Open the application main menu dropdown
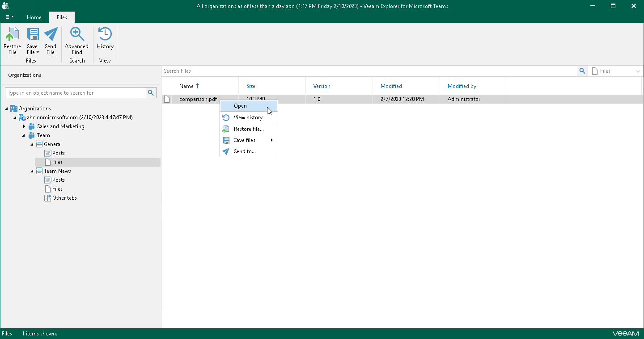Image resolution: width=644 pixels, height=339 pixels. [9, 17]
